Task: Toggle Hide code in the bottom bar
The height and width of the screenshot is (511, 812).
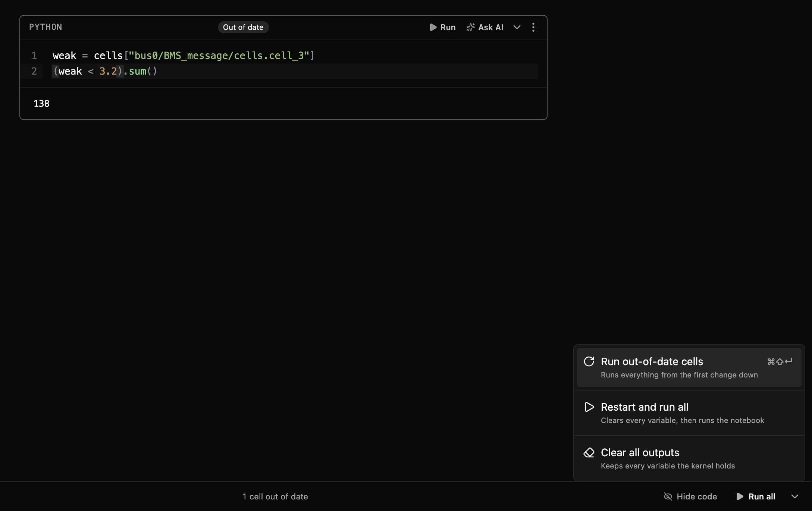Action: click(x=690, y=496)
